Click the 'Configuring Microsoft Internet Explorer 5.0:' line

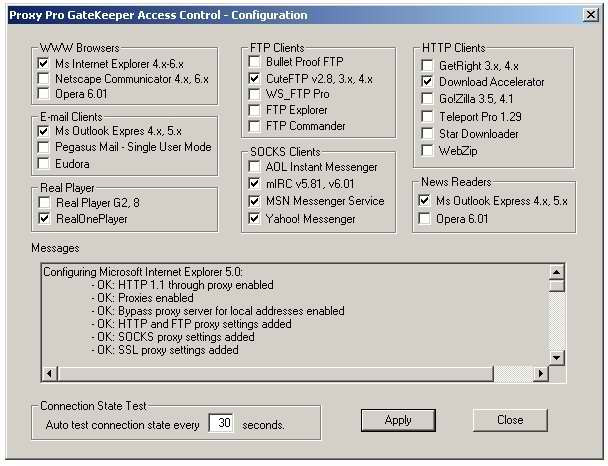click(x=143, y=272)
